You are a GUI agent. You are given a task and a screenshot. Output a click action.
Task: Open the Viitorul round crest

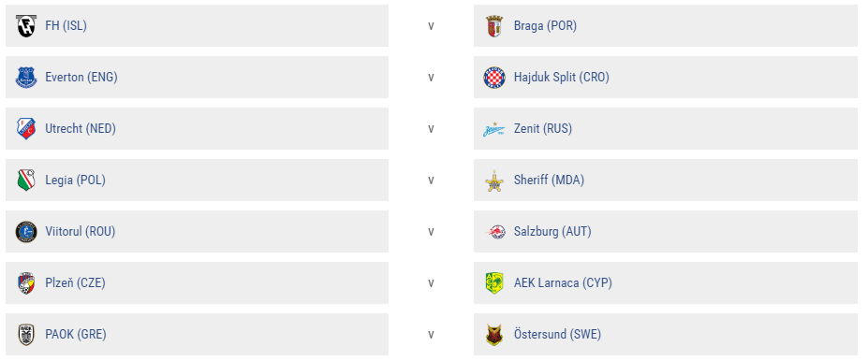[x=26, y=232]
